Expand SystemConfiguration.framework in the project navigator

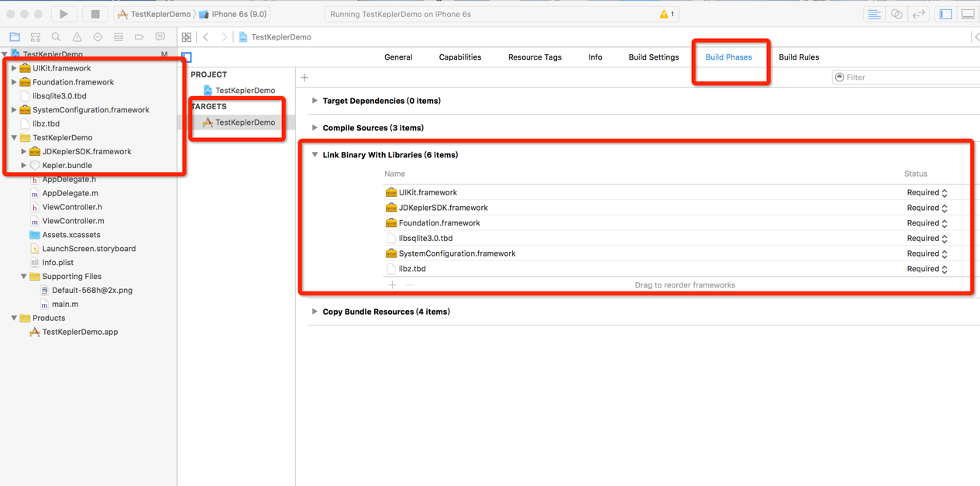(x=14, y=110)
